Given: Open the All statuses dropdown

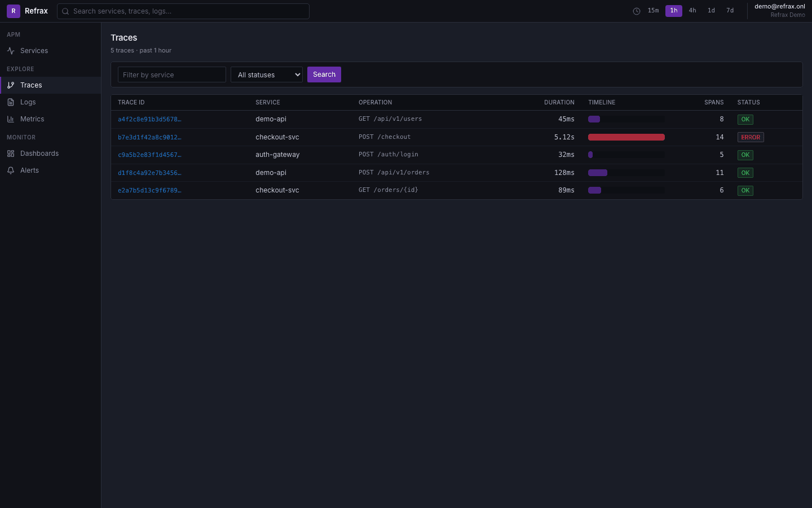Looking at the screenshot, I should [x=267, y=75].
